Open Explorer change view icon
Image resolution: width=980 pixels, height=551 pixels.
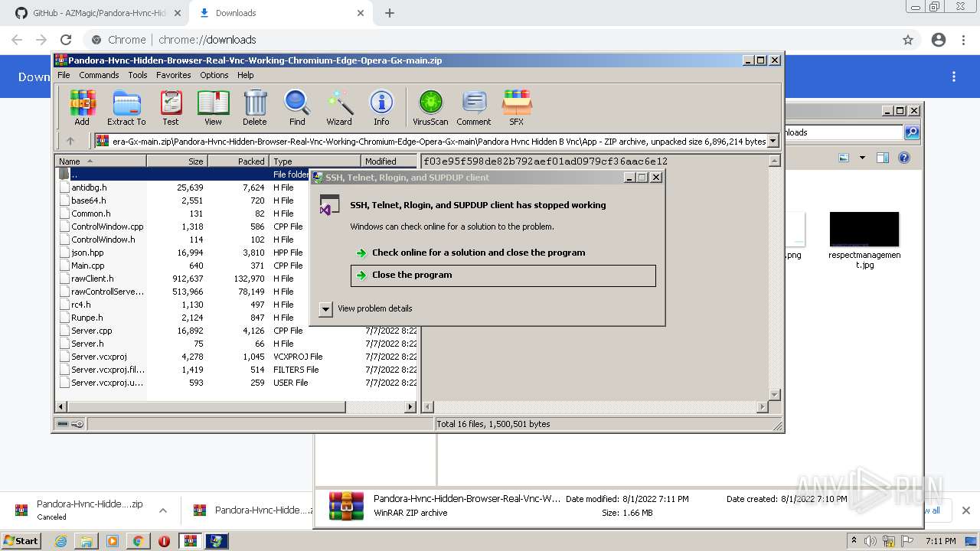844,158
